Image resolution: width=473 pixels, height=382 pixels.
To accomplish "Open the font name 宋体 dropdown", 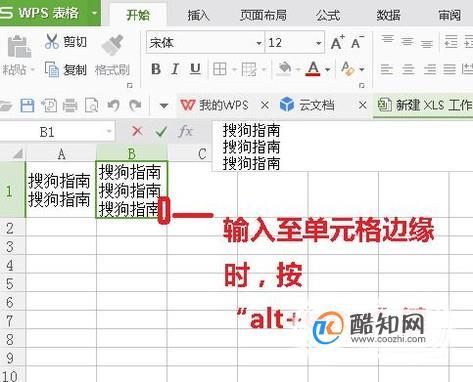I will pos(259,43).
